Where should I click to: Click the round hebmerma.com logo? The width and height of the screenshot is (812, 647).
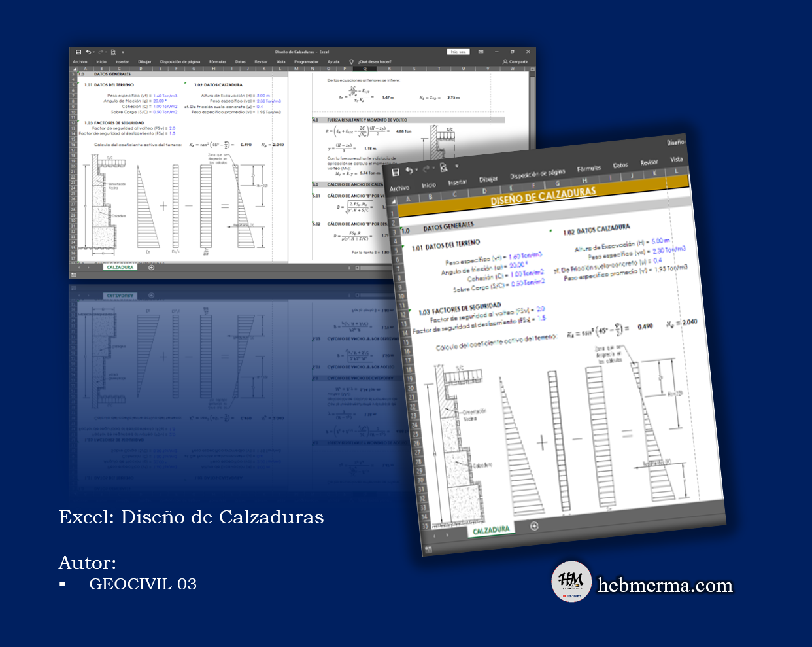(x=571, y=581)
